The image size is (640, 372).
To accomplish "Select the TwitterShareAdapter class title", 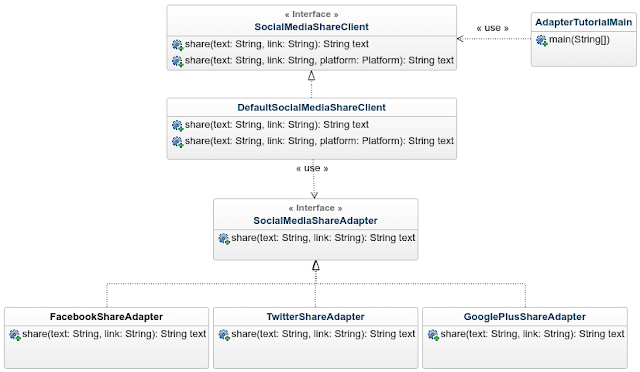I will tap(316, 317).
